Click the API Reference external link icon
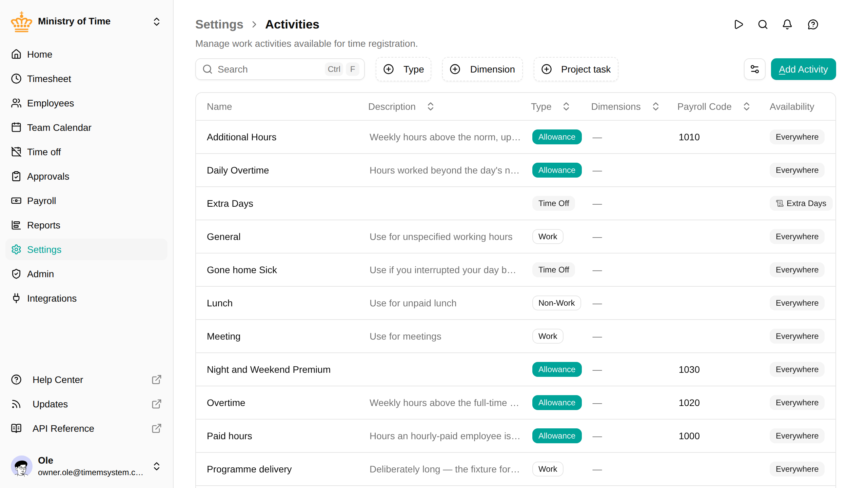Viewport: 868px width, 488px height. click(x=156, y=428)
